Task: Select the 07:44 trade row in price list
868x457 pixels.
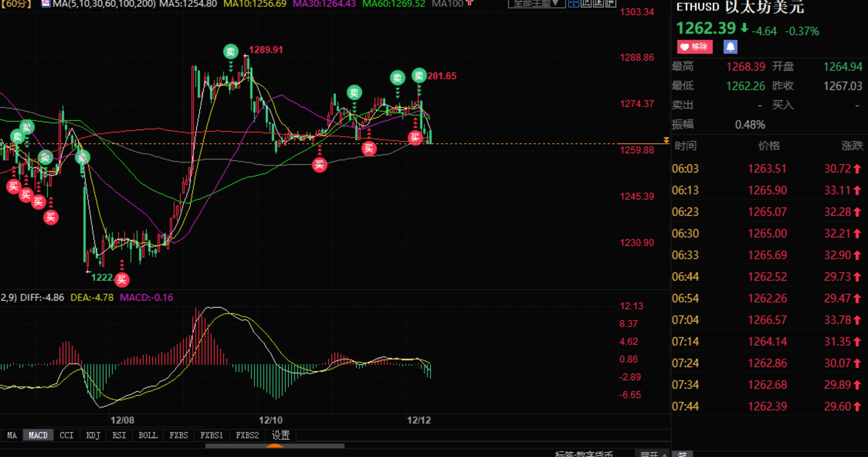Action: pyautogui.click(x=767, y=406)
